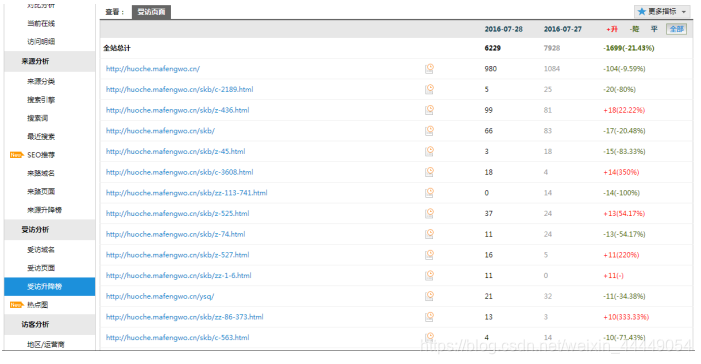The width and height of the screenshot is (701, 364).
Task: Open 来路页面 in the sidebar
Action: coord(41,191)
